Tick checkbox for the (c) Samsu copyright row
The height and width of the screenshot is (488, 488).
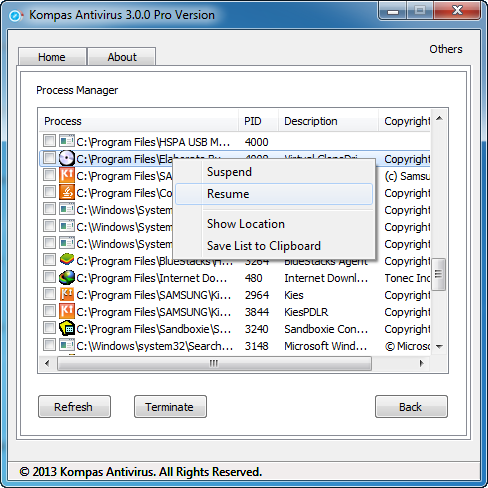49,175
